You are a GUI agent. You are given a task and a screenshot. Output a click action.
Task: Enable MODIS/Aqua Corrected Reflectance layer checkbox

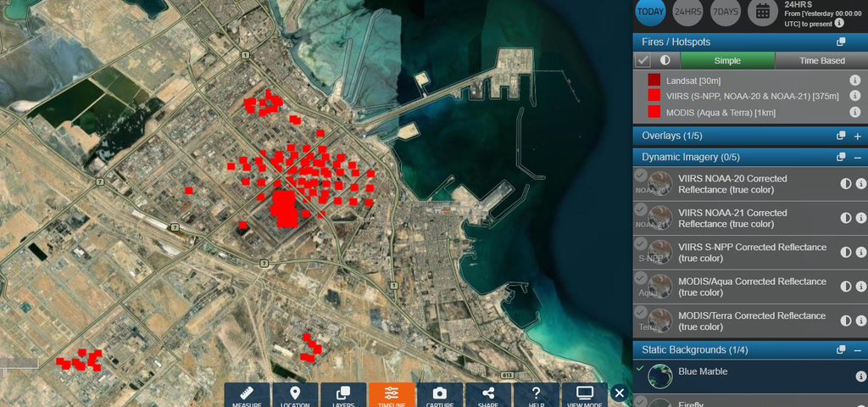point(641,277)
